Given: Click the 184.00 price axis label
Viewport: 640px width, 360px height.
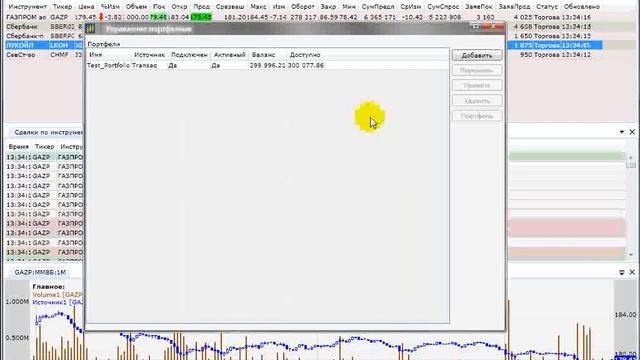Looking at the screenshot, I should [625, 315].
